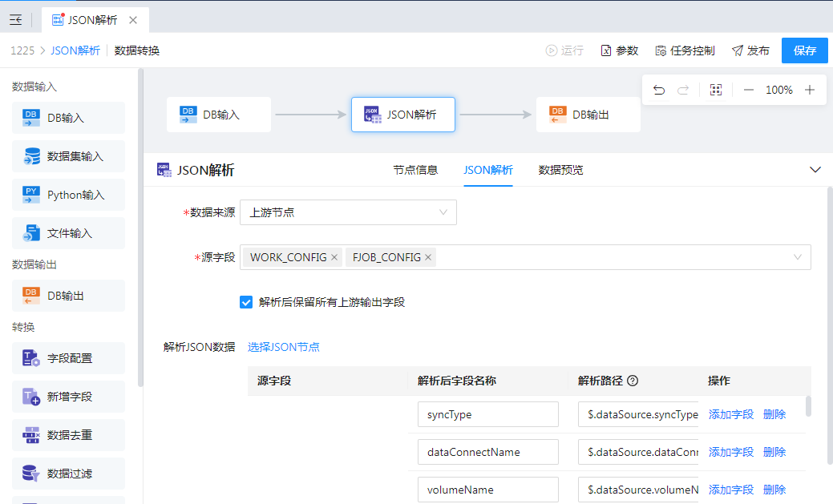The width and height of the screenshot is (833, 504).
Task: Collapse the JSON解析 config panel chevron
Action: coord(815,170)
